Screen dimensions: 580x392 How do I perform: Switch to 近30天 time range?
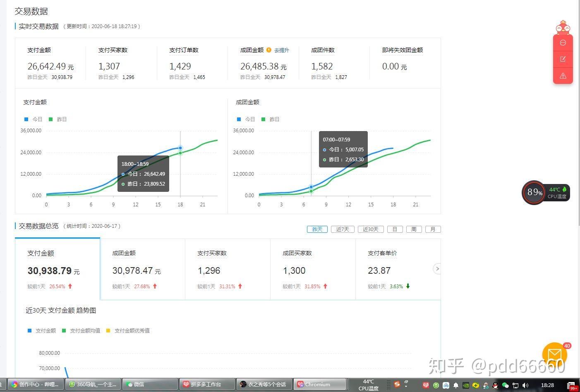[x=371, y=229]
